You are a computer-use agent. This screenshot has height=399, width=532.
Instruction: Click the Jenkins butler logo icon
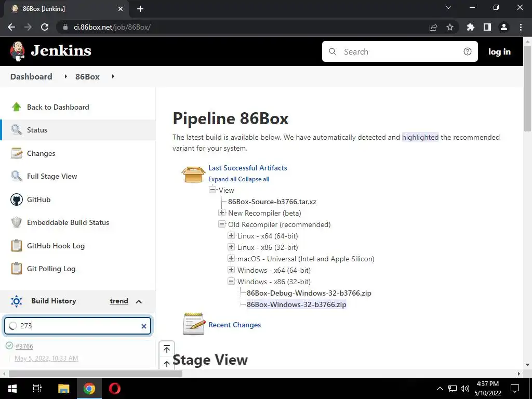17,51
